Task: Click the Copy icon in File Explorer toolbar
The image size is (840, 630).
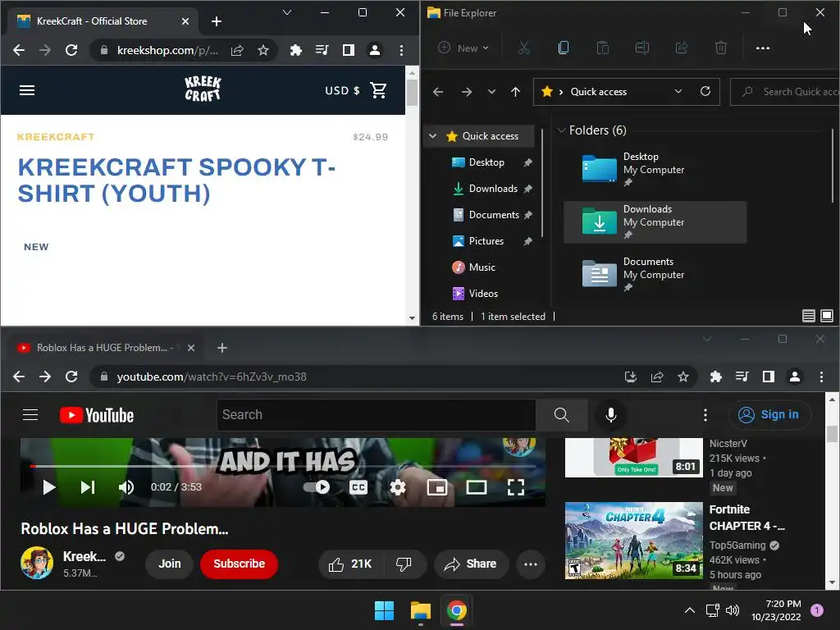Action: pyautogui.click(x=563, y=48)
